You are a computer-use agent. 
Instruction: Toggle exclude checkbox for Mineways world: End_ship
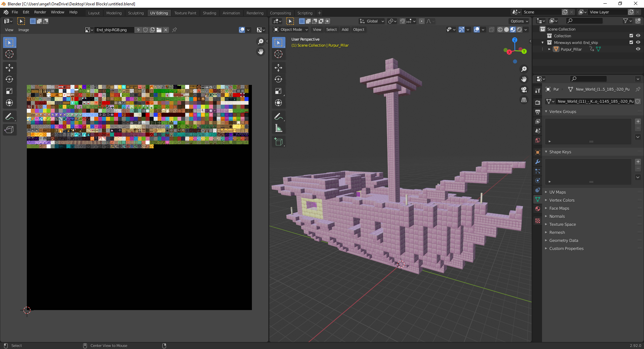click(x=631, y=42)
